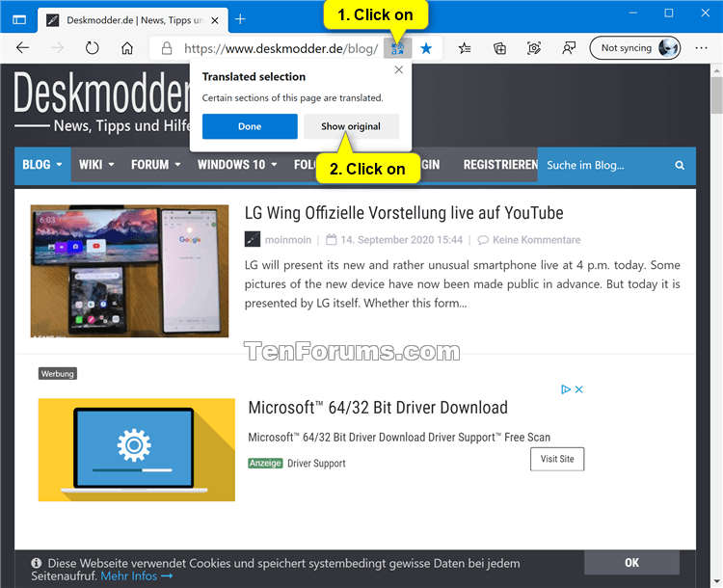723x588 pixels.
Task: Refresh the current page
Action: point(93,48)
